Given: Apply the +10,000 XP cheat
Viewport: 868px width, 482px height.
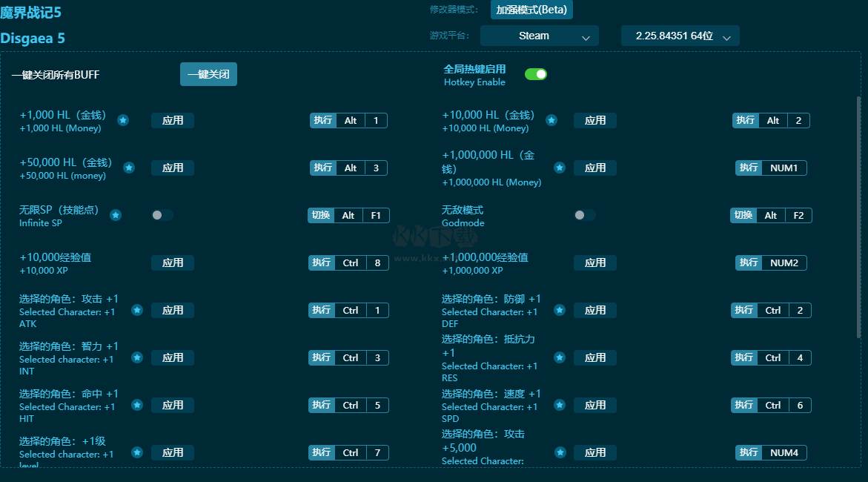Looking at the screenshot, I should pos(173,263).
